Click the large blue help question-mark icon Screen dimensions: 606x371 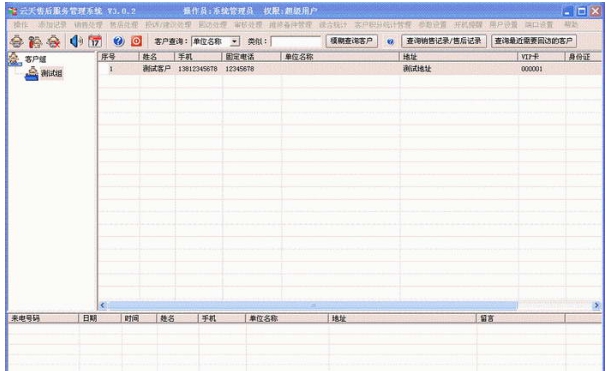(x=119, y=41)
